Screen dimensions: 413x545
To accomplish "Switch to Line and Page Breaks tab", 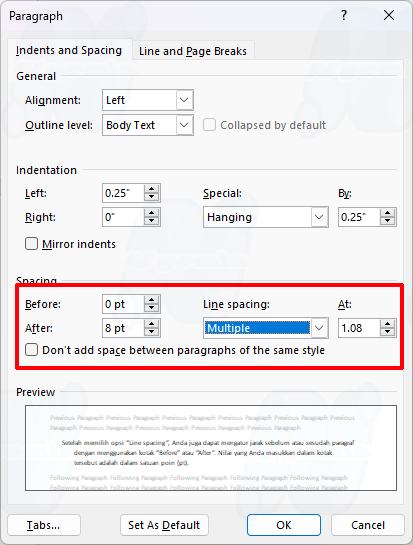I will 193,51.
